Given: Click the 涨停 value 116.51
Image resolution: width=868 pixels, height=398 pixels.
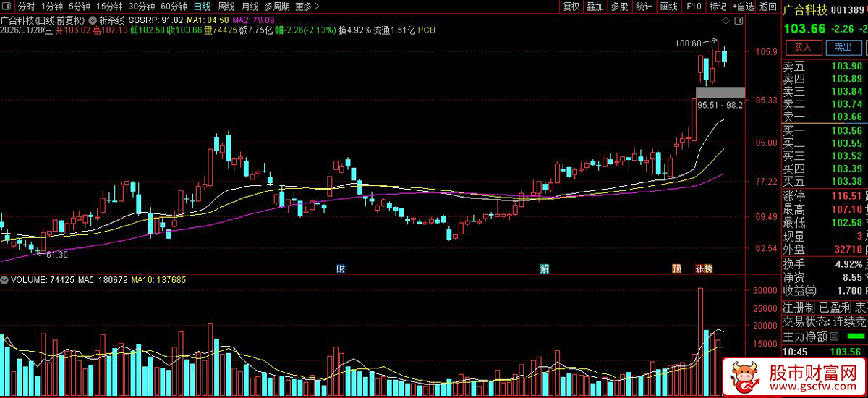Looking at the screenshot, I should (x=847, y=195).
